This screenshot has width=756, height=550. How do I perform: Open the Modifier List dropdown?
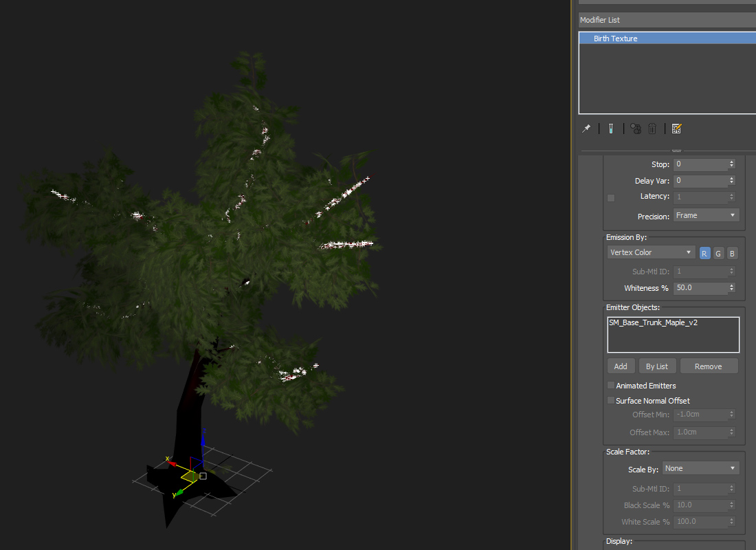coord(667,20)
